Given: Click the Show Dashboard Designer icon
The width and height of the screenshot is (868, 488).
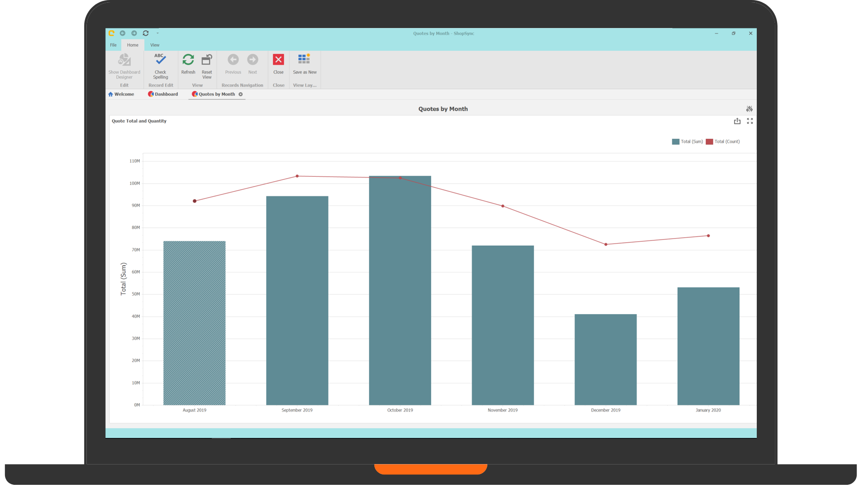Looking at the screenshot, I should [124, 60].
